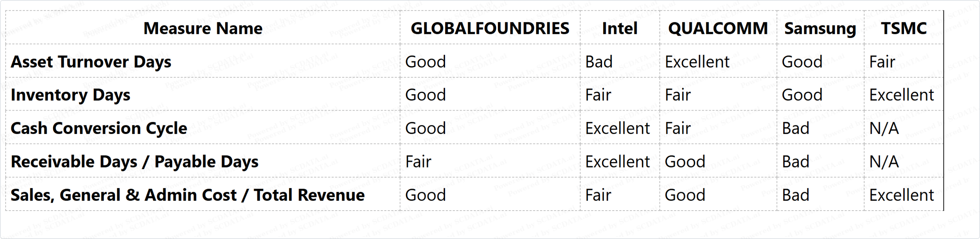
Task: Click Samsung's Bad cell in Cash Conversion Cycle
Action: pos(796,128)
